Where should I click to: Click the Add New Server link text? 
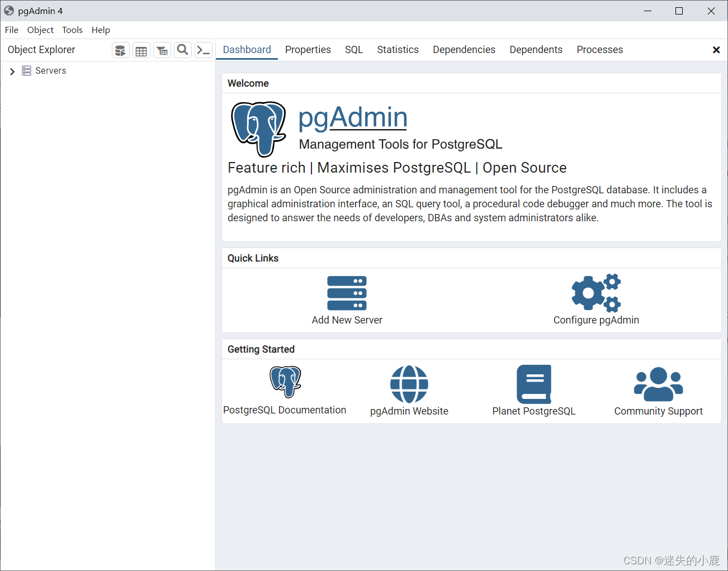point(347,320)
